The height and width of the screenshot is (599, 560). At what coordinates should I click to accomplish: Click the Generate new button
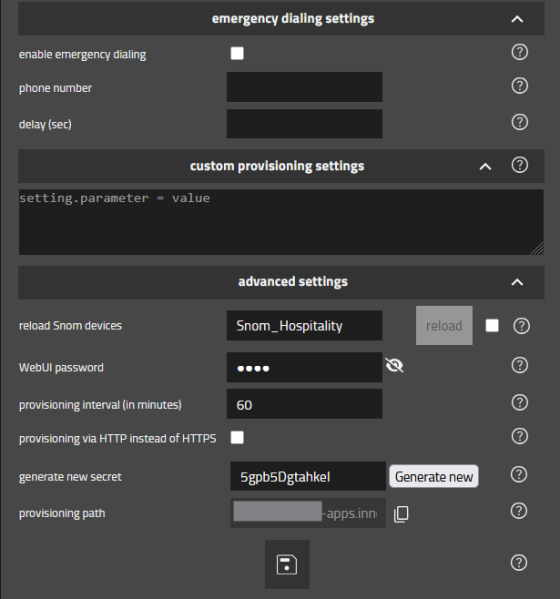click(x=434, y=476)
